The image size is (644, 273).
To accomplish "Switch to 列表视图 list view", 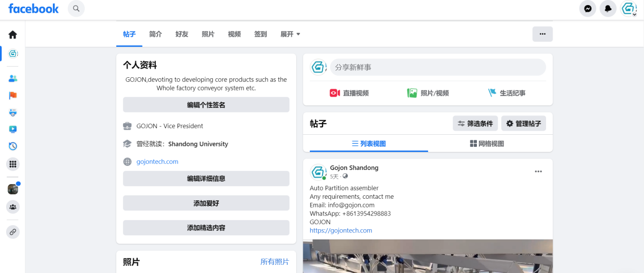I will click(369, 144).
